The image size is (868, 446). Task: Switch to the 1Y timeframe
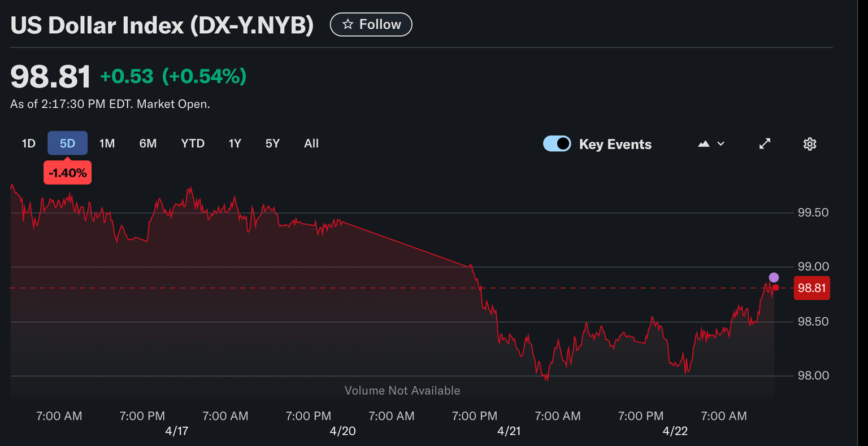(x=235, y=143)
